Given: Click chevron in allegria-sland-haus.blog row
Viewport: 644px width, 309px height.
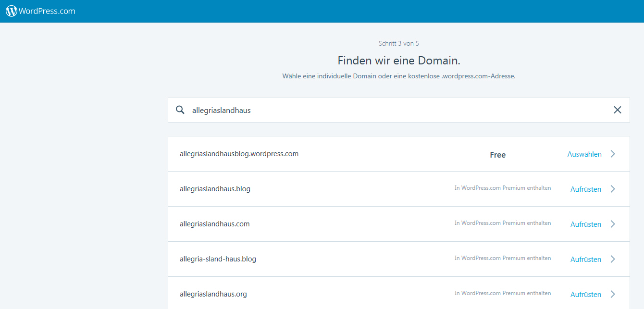Looking at the screenshot, I should (613, 259).
